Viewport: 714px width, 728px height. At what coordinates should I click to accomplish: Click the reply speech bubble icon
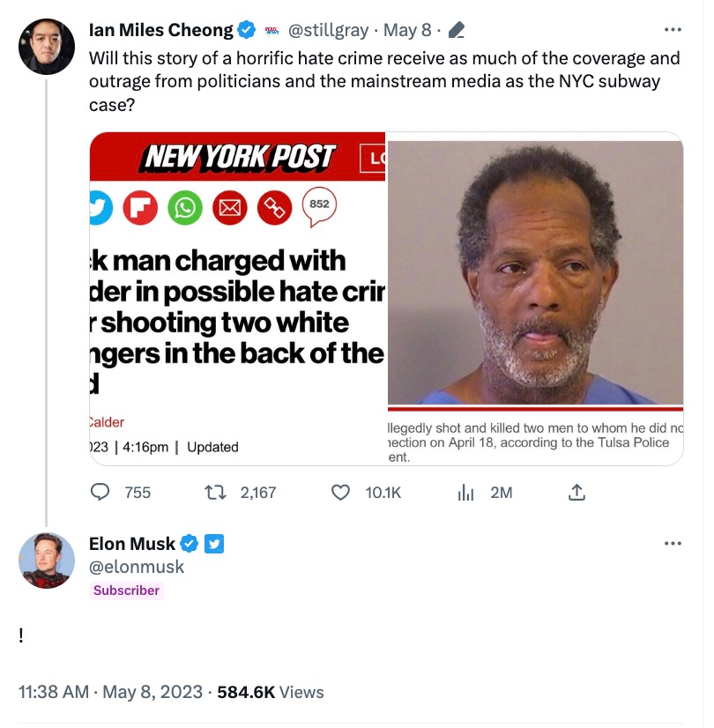(102, 493)
